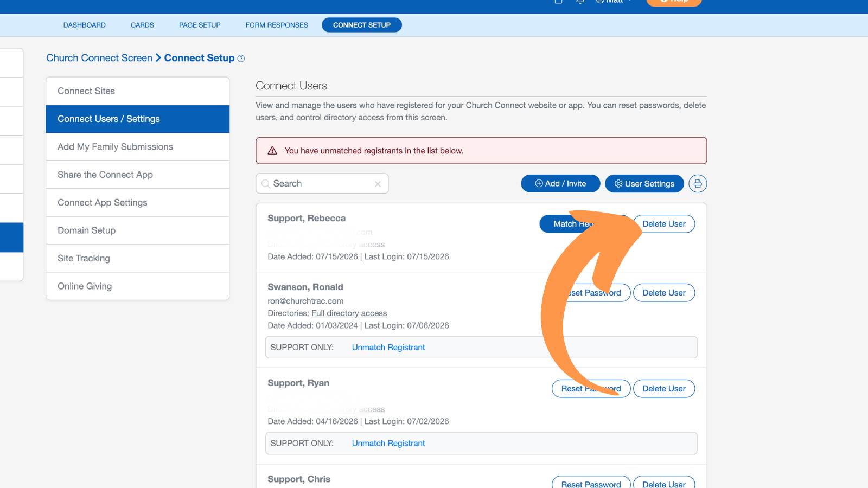Screen dimensions: 868x488
Task: Print the user list via printer icon
Action: 698,183
